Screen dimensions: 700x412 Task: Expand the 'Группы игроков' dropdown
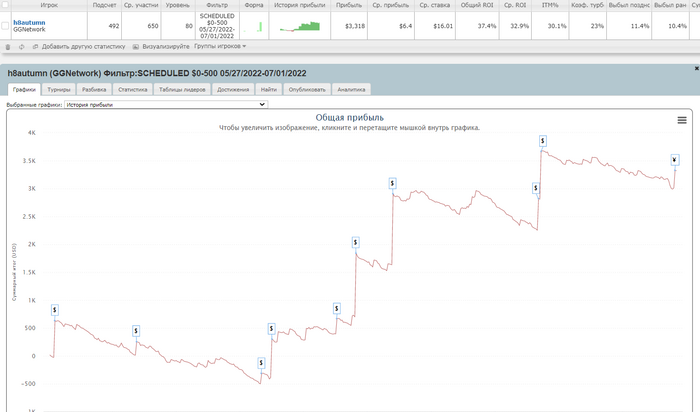[x=220, y=46]
